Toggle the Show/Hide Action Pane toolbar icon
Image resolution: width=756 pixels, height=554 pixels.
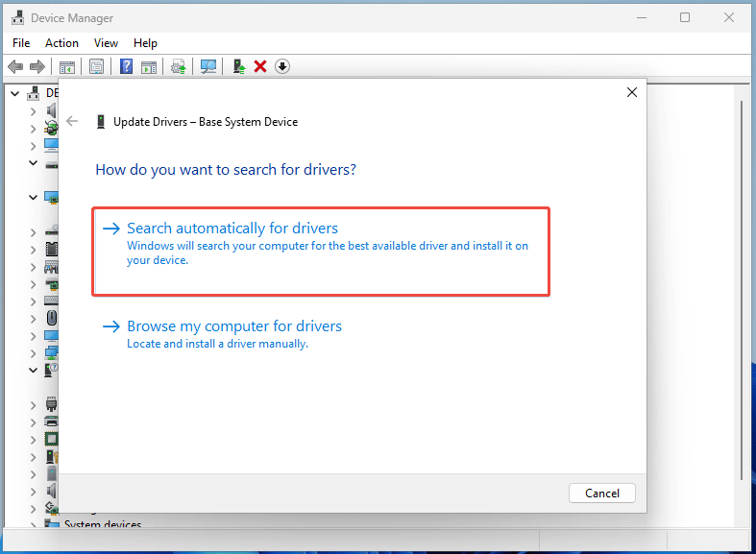coord(149,66)
